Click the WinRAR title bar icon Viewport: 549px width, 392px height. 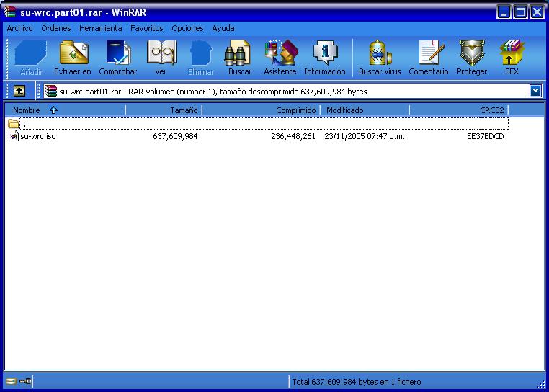coord(10,12)
